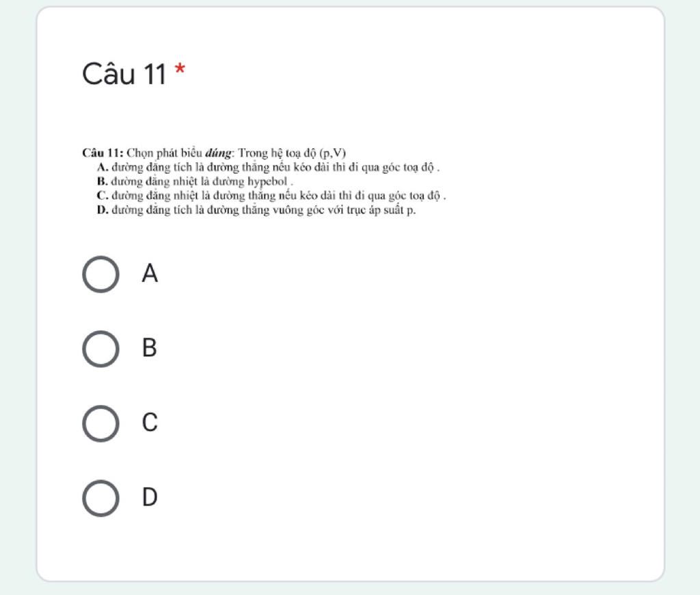The image size is (700, 595).
Task: Click the letter C option label
Action: point(150,422)
